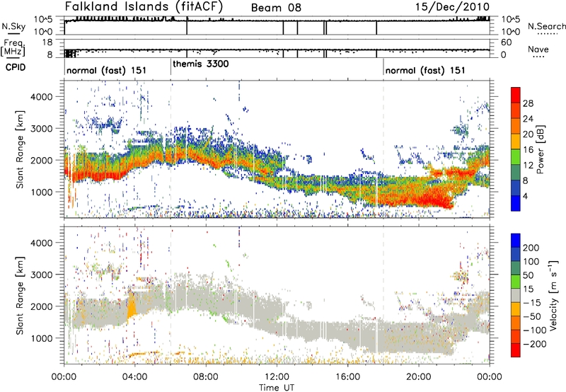Screen dimensions: 566x392
Task: Pick the Power colorbar segment between 20 and 24
Action: [x=516, y=126]
